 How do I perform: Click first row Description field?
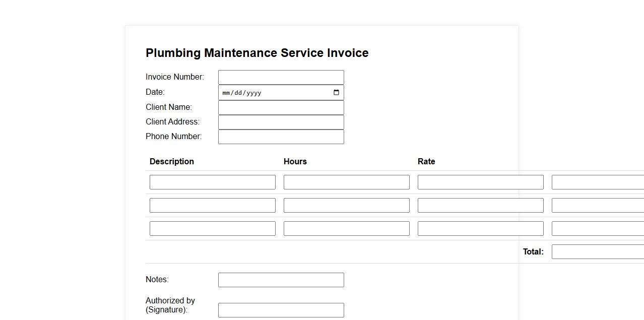(212, 182)
